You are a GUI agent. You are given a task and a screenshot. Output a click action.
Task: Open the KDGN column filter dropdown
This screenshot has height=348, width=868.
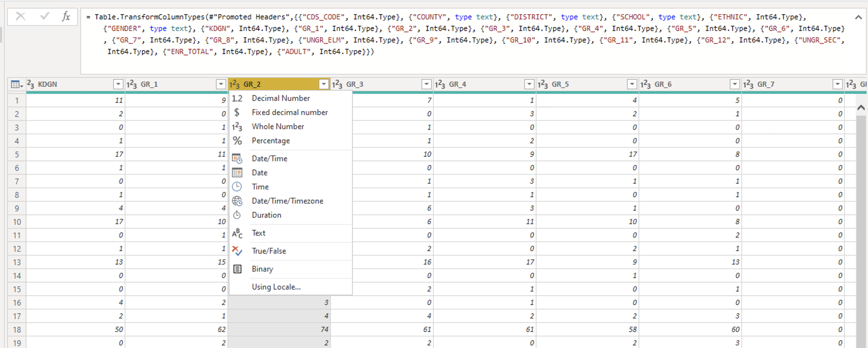pyautogui.click(x=118, y=84)
